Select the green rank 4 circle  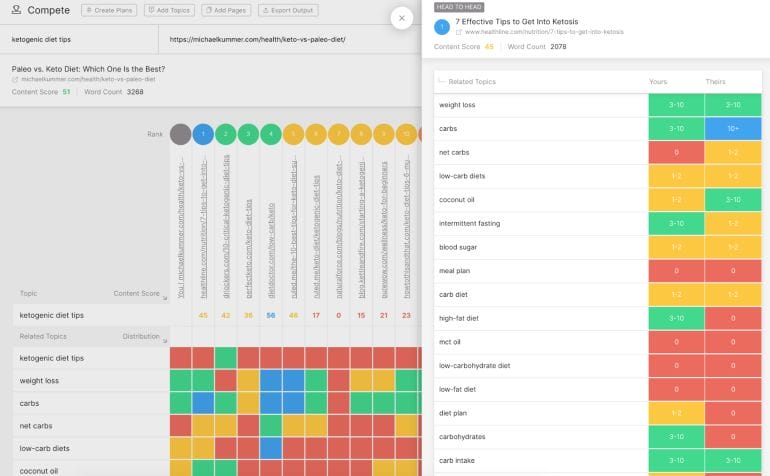tap(271, 134)
